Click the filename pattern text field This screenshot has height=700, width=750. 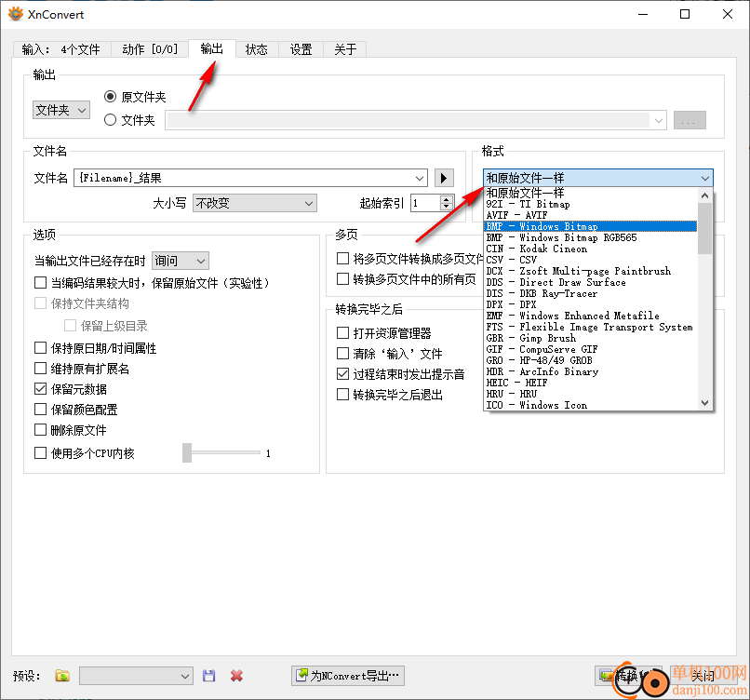click(243, 178)
